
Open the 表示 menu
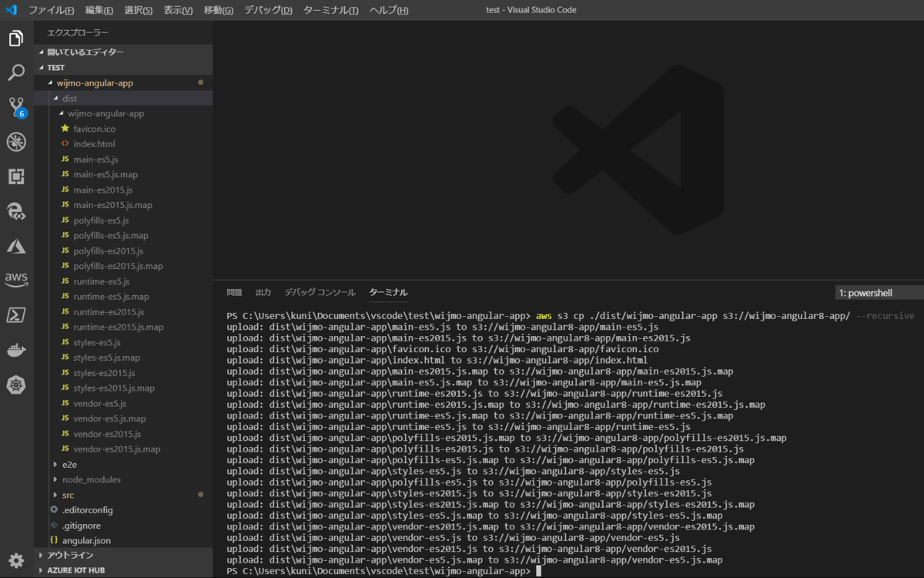point(178,10)
